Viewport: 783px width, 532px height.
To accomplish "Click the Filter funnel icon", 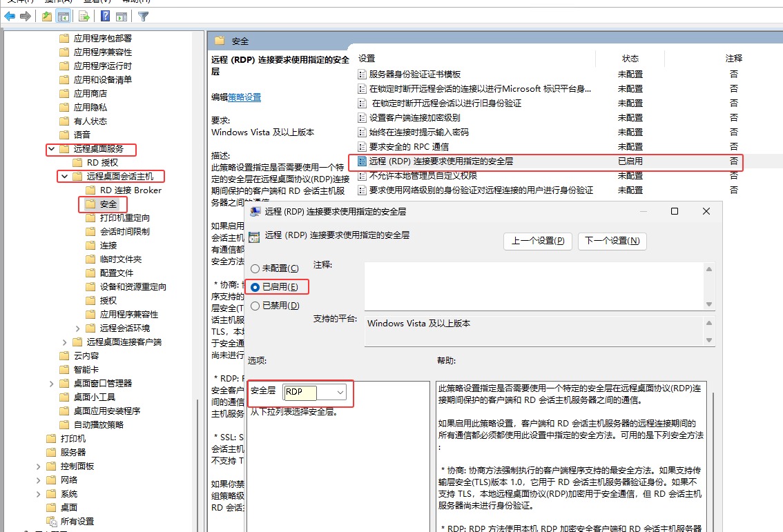I will 143,16.
